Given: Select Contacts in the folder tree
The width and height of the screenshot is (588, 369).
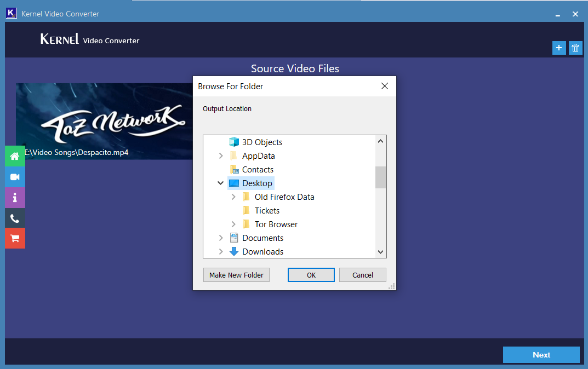Looking at the screenshot, I should pyautogui.click(x=258, y=169).
